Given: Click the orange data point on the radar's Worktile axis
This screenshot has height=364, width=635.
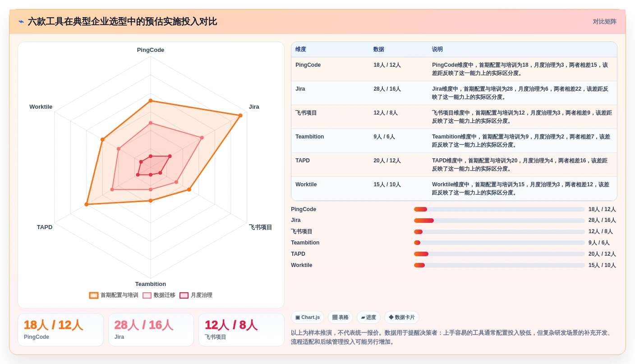Looking at the screenshot, I should click(102, 139).
